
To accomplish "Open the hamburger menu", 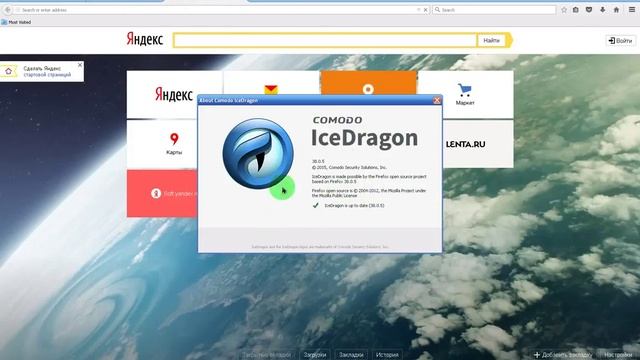I will 631,10.
